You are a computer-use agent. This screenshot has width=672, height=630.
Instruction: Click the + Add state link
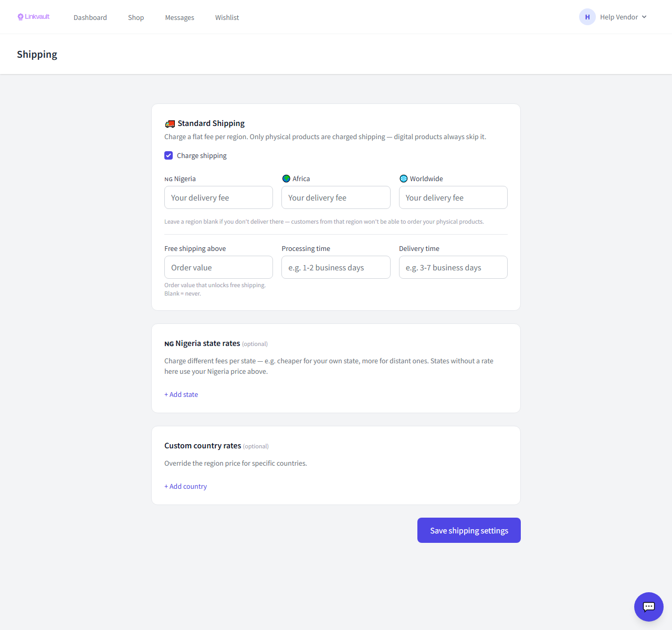tap(181, 394)
